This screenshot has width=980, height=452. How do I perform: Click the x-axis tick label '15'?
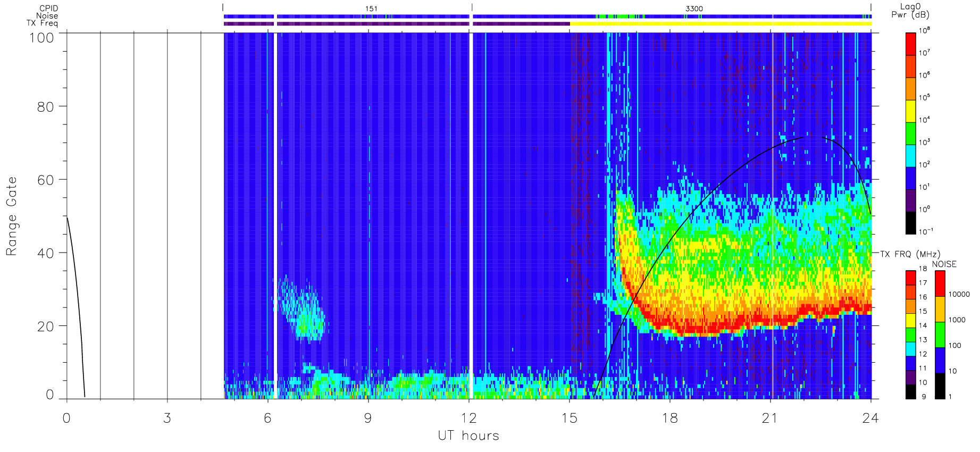point(569,418)
